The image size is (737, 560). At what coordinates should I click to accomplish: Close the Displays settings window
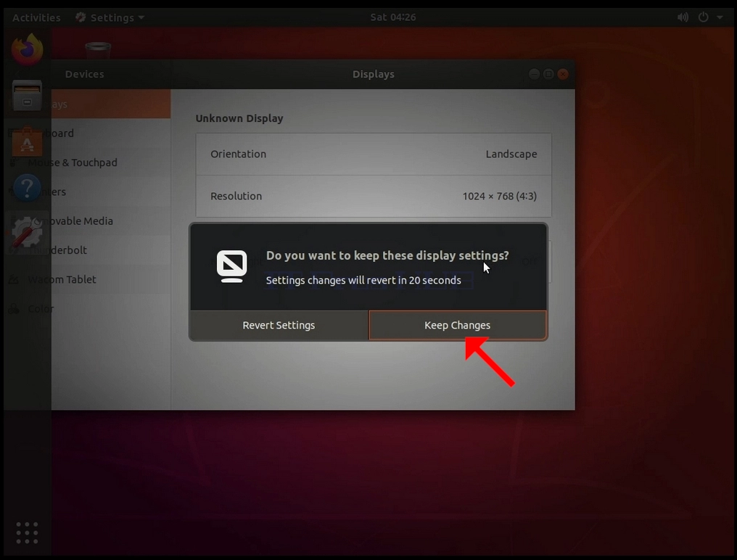(563, 74)
